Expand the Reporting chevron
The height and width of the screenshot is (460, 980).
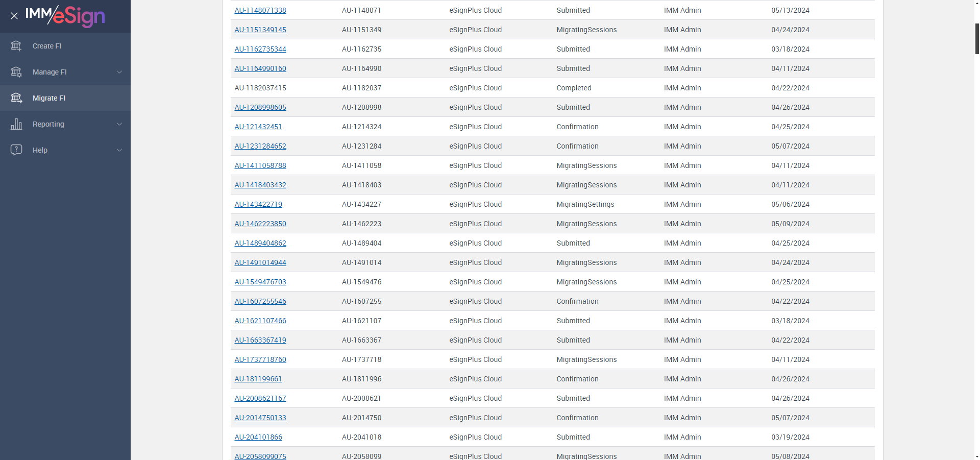coord(119,124)
